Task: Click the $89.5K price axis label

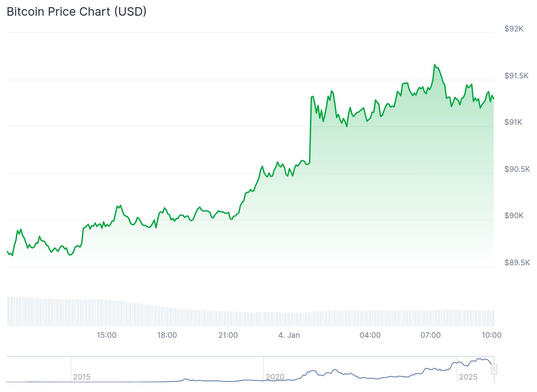Action: tap(517, 263)
